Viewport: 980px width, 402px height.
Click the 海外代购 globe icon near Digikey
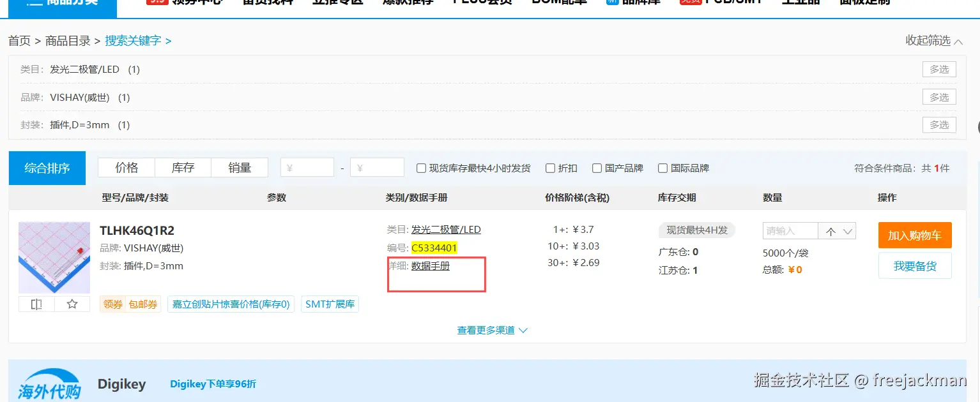[50, 383]
